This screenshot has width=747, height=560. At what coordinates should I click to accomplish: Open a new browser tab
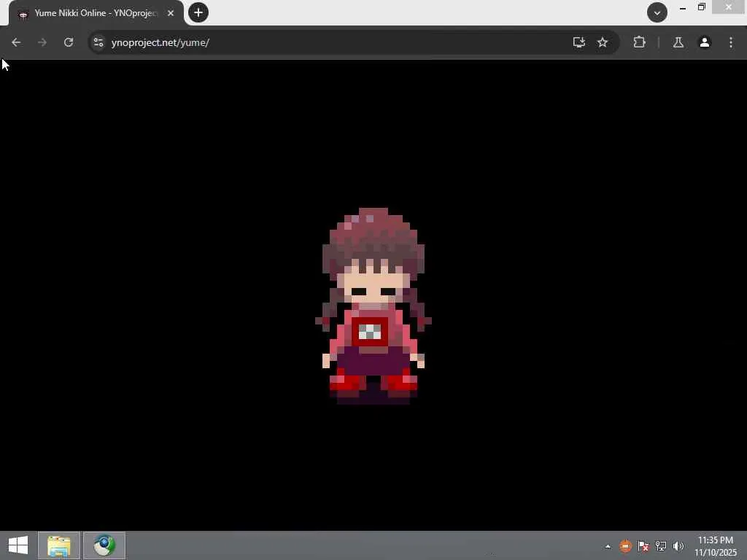(198, 12)
